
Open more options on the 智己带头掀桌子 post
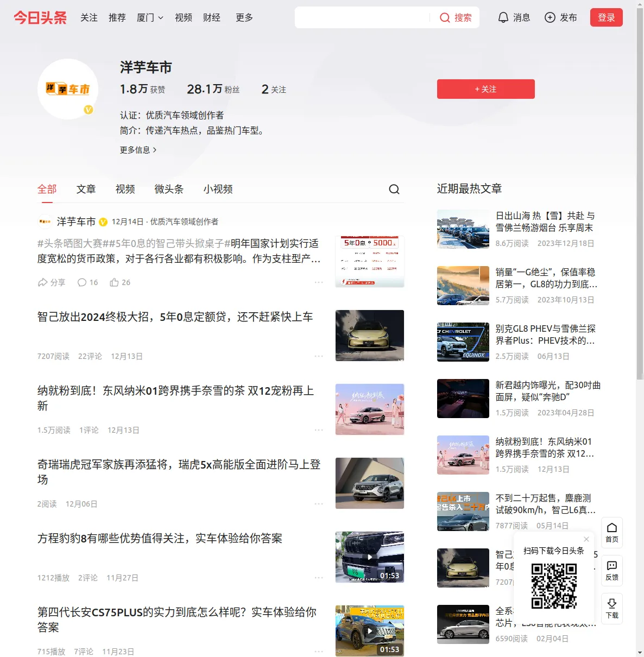[319, 282]
